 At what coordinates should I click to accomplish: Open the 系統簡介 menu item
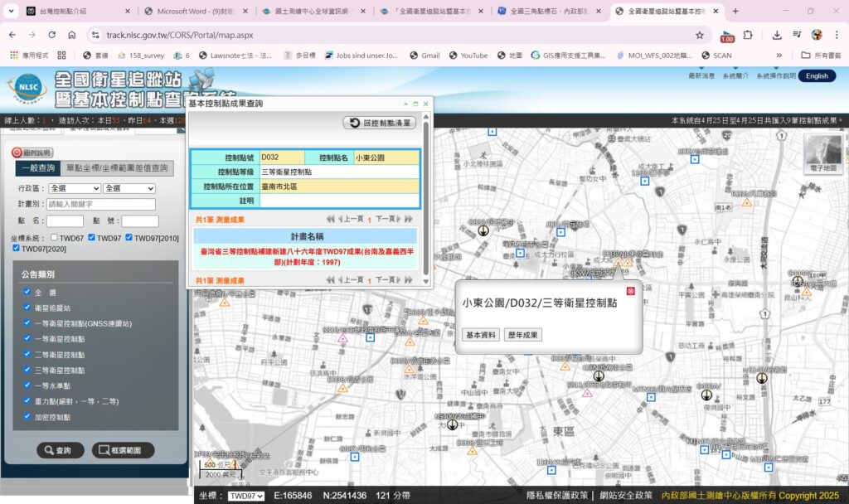click(x=735, y=75)
